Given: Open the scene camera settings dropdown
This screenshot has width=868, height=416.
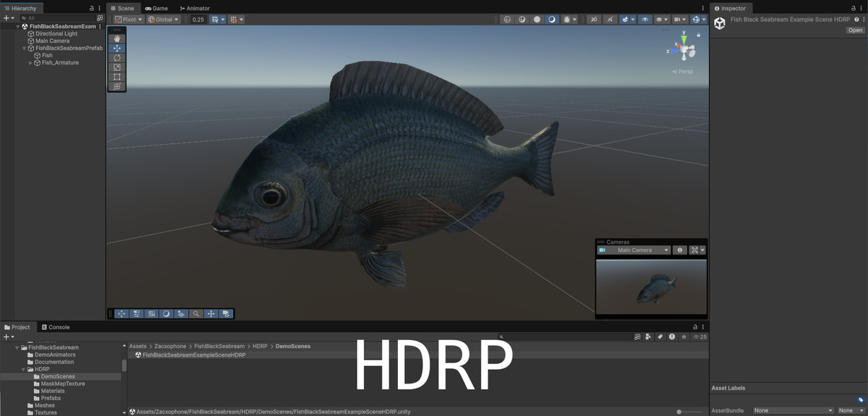Looking at the screenshot, I should click(680, 20).
